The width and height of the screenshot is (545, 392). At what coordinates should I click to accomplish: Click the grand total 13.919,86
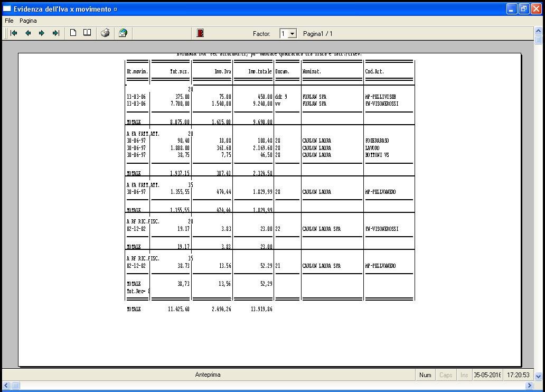262,309
